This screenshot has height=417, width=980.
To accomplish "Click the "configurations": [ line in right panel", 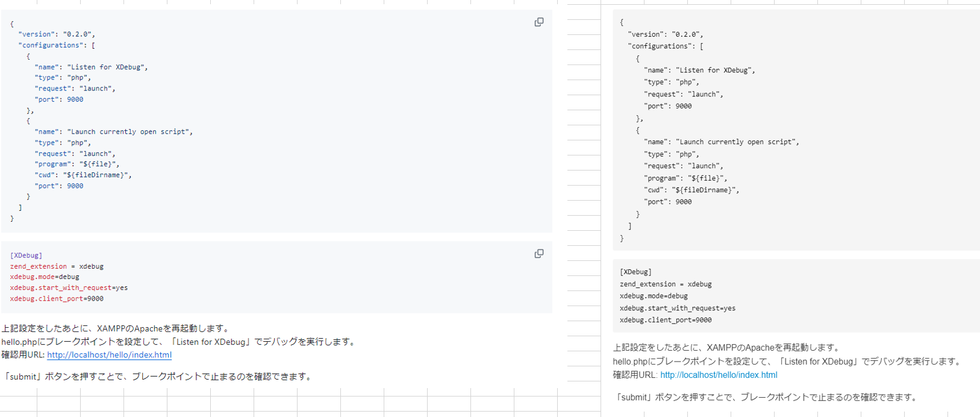I will click(x=666, y=46).
